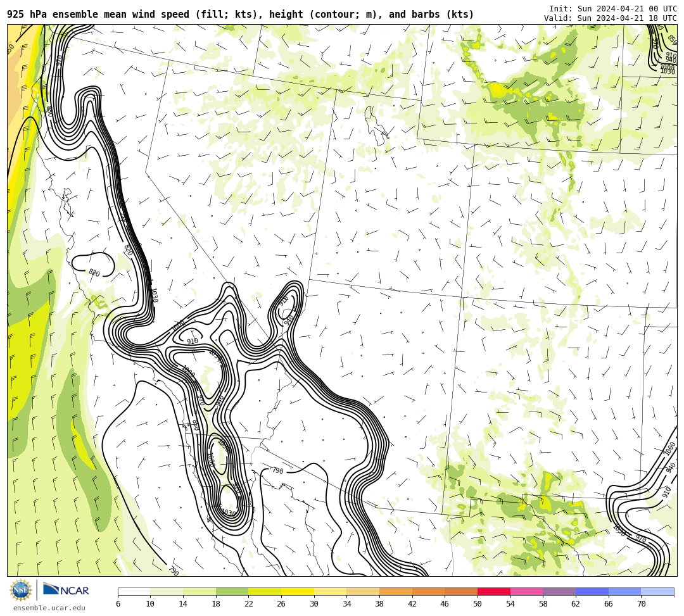Image resolution: width=684 pixels, height=616 pixels.
Task: Click the colorbar tick label '38'
Action: coord(379,604)
